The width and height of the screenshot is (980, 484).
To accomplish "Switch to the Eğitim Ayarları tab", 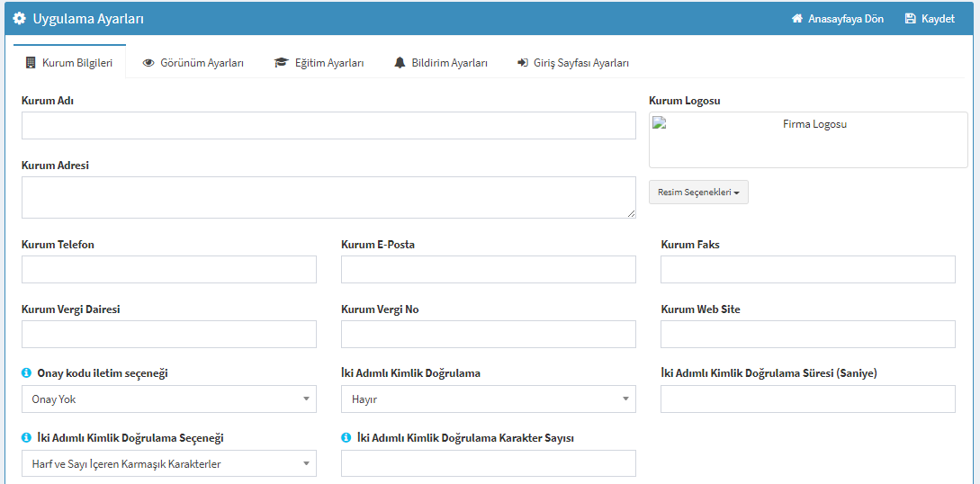I will click(x=319, y=63).
